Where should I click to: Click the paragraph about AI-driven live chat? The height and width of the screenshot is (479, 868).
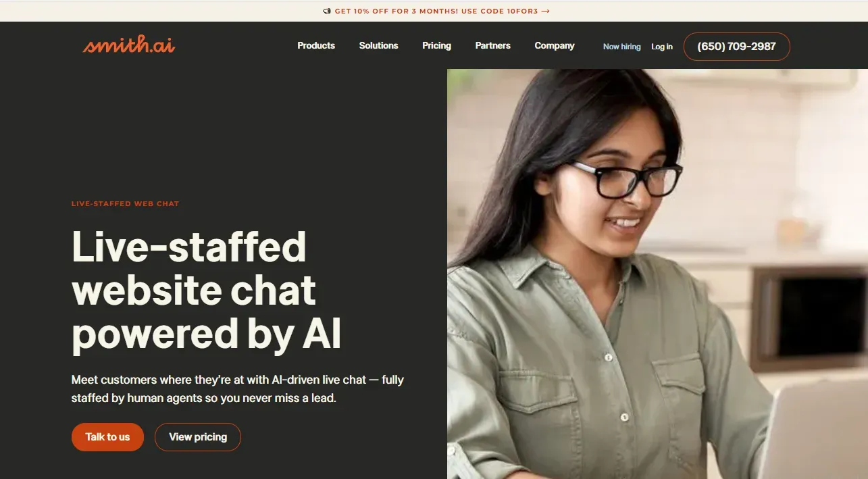click(x=238, y=388)
